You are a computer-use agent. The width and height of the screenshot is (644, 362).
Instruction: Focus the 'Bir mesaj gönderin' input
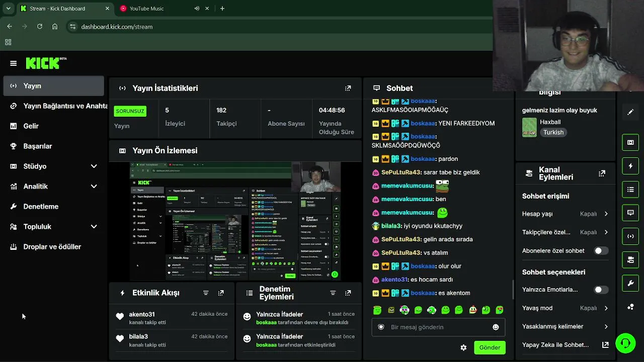(439, 327)
